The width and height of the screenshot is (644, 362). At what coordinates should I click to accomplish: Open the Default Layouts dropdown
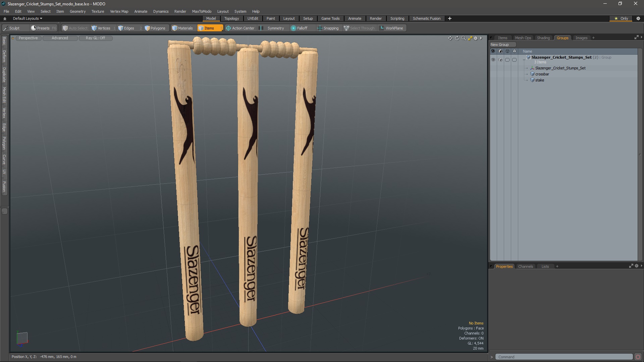28,18
